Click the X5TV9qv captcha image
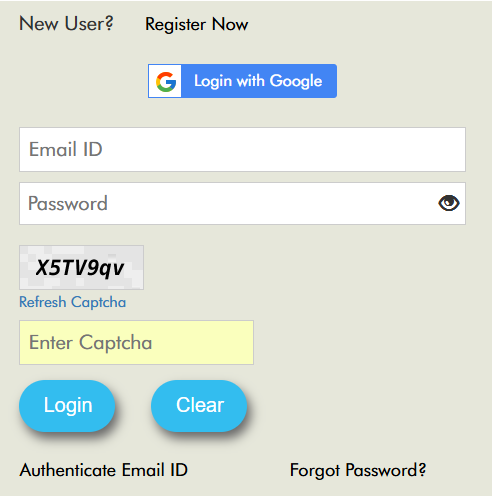 click(x=82, y=268)
